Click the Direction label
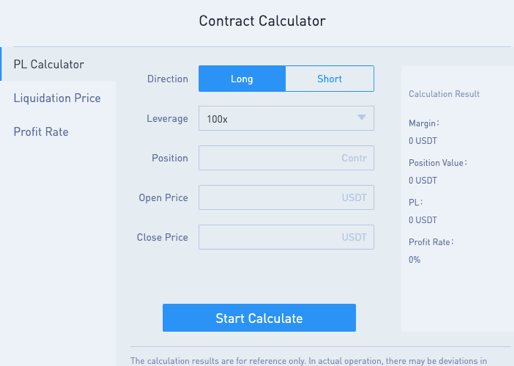 coord(168,79)
